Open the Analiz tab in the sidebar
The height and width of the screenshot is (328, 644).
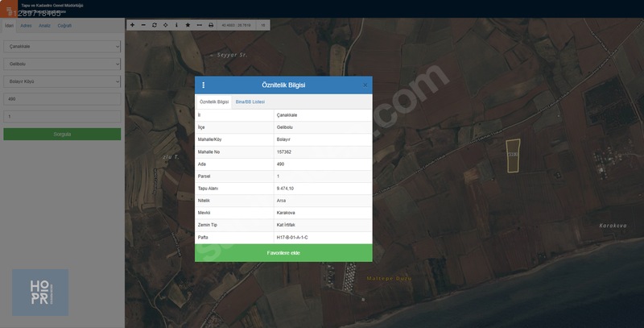point(44,26)
